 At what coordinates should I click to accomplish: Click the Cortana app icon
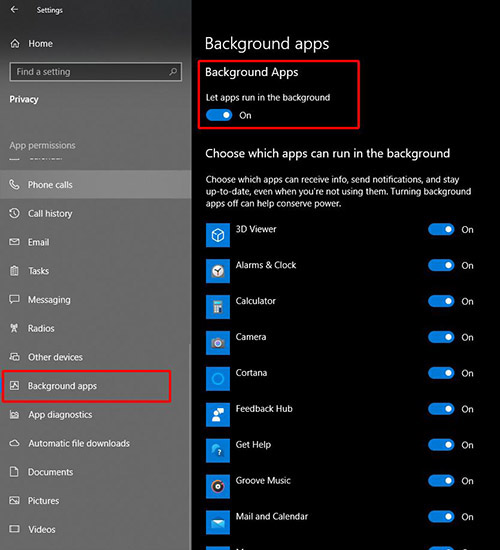218,379
